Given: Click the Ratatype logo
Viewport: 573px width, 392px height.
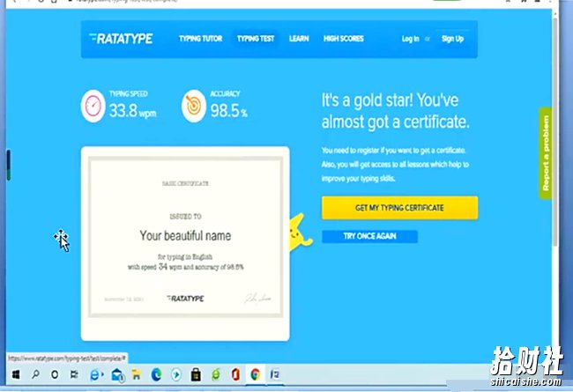Looking at the screenshot, I should point(121,39).
